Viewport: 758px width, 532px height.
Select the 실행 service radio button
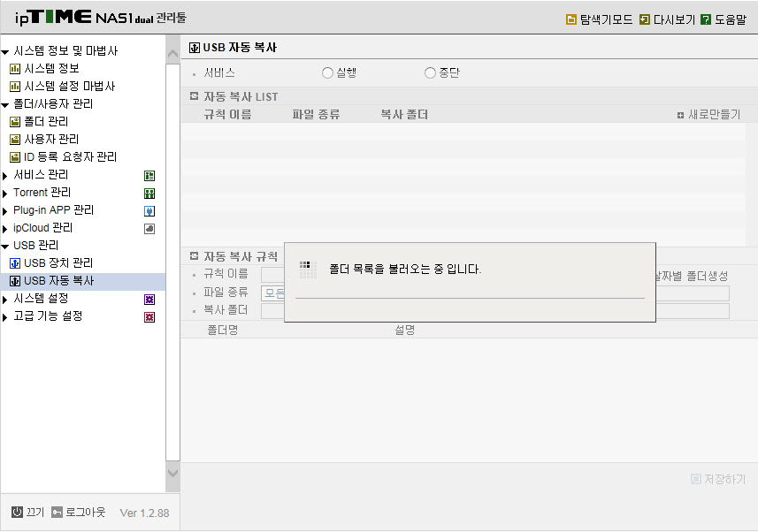click(327, 73)
